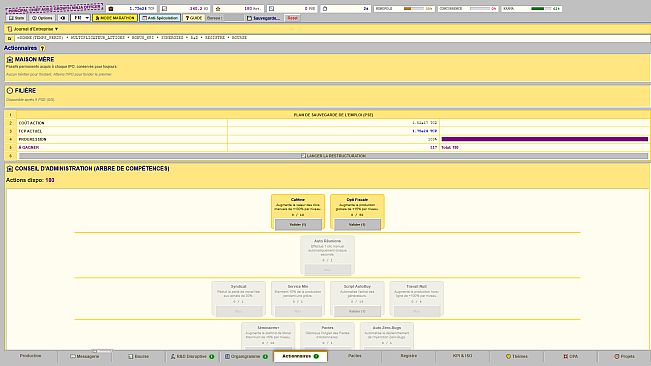Activate Mode Marathon

[115, 18]
